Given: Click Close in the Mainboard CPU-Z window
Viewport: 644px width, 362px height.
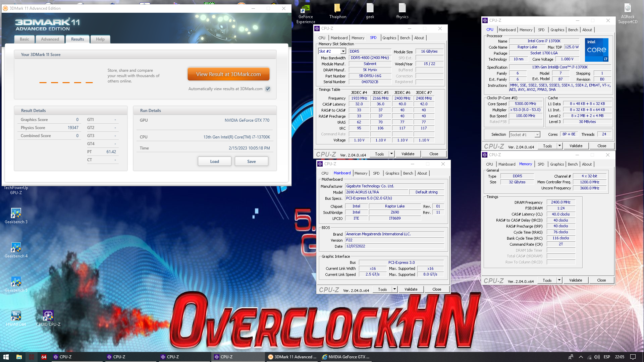Looking at the screenshot, I should (437, 289).
